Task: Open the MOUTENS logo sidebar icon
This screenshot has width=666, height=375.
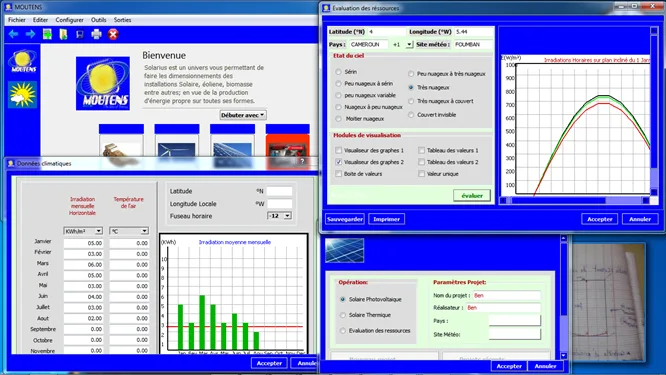Action: tap(23, 61)
